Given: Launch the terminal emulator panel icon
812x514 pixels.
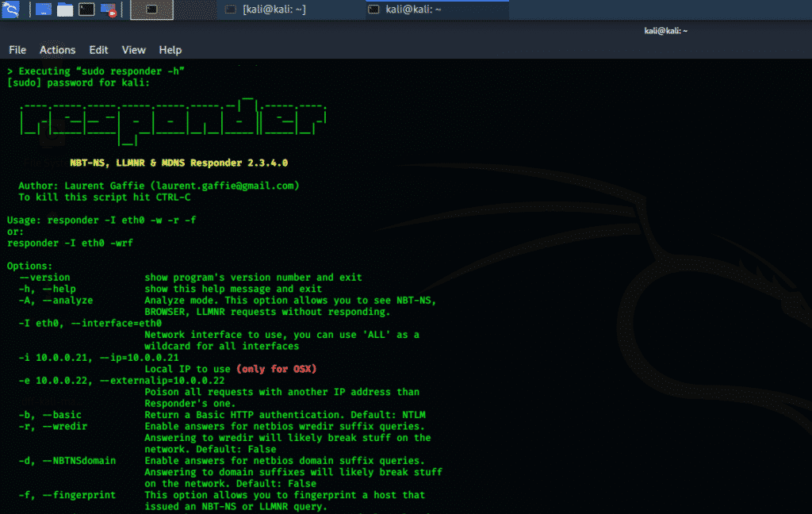Looking at the screenshot, I should 86,10.
